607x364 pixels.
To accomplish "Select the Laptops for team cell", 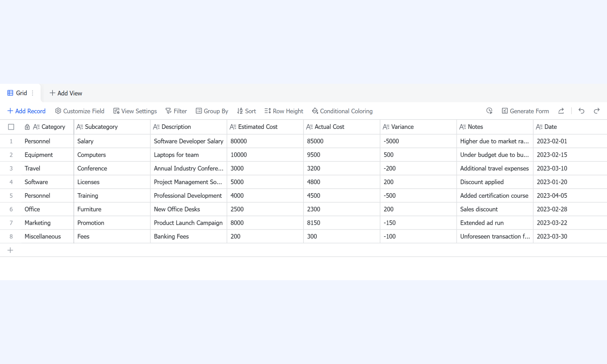I will pos(188,155).
